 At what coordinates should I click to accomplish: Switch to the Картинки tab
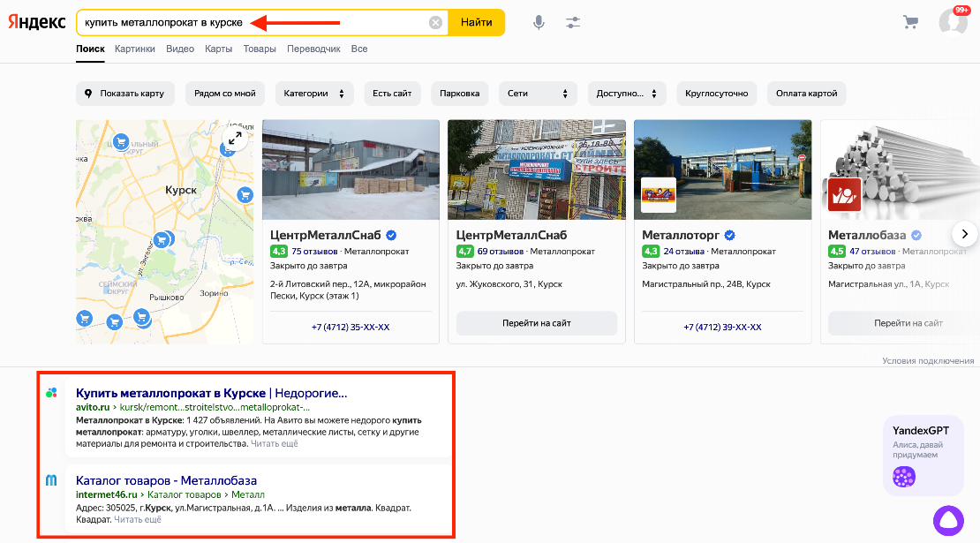pos(133,49)
